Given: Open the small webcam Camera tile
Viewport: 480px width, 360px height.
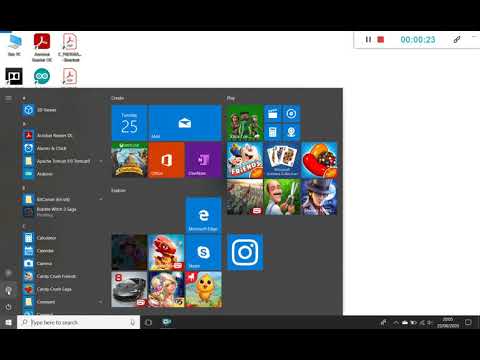Looking at the screenshot, I should pyautogui.click(x=291, y=132).
